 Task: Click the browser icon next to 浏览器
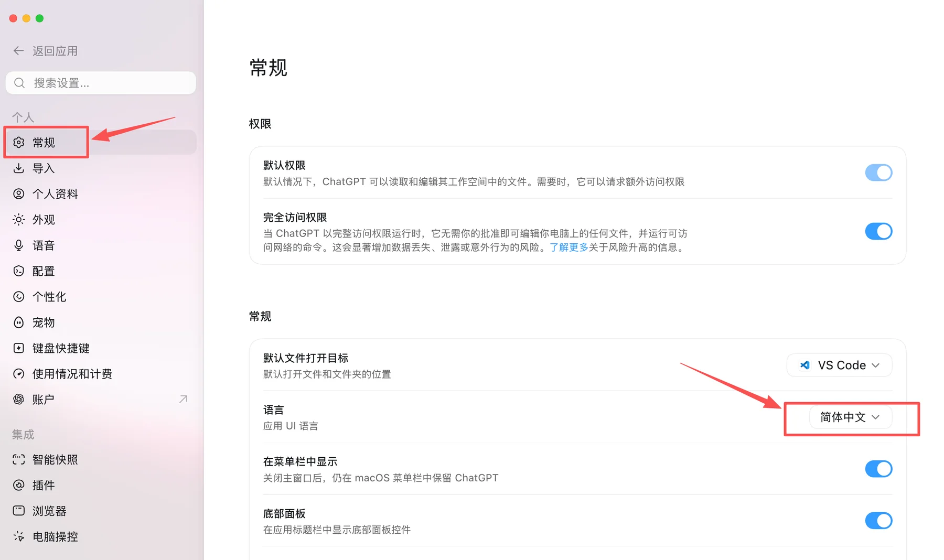point(19,511)
